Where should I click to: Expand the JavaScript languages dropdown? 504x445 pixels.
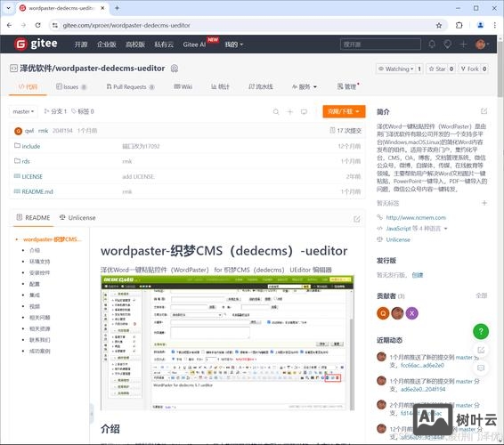[x=417, y=229]
